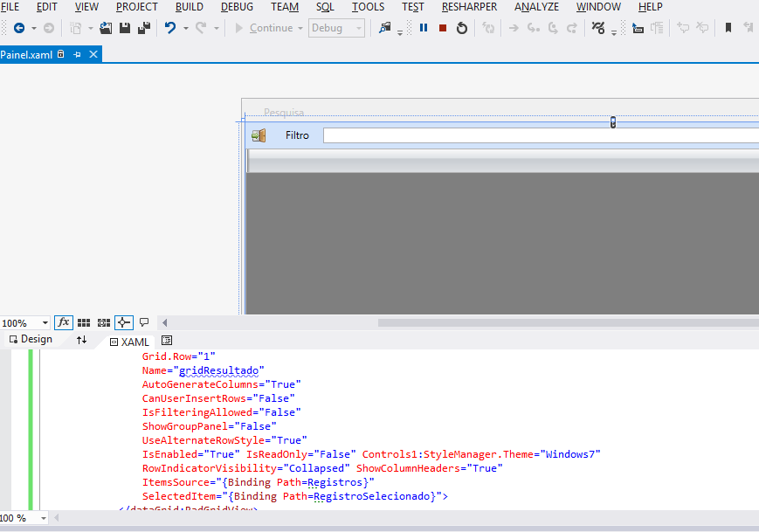
Task: Click the designer annotation speech bubble icon
Action: point(144,322)
